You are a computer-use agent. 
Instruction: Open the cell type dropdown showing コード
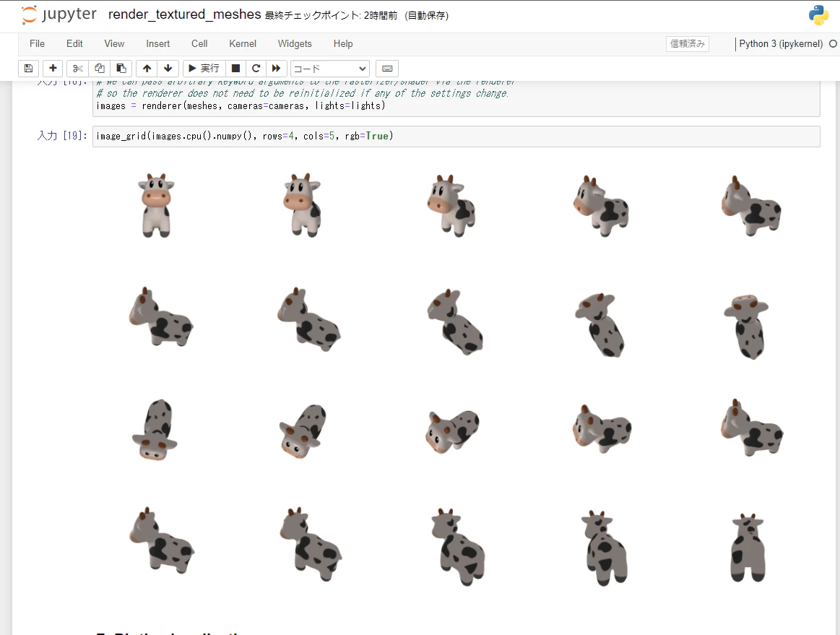click(x=329, y=68)
